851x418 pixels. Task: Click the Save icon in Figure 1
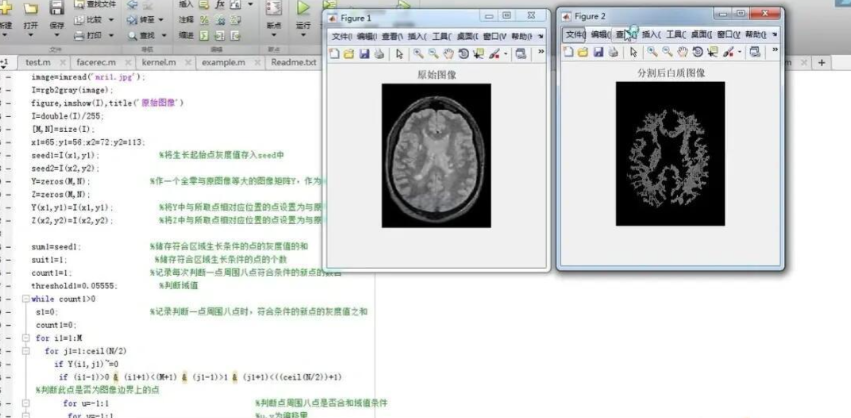364,53
